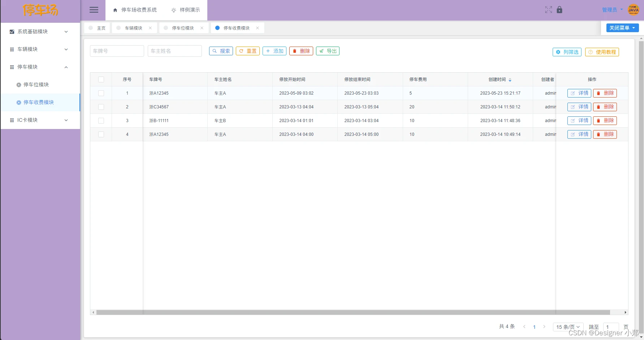
Task: Click the fullscreen expand icon
Action: pos(548,10)
